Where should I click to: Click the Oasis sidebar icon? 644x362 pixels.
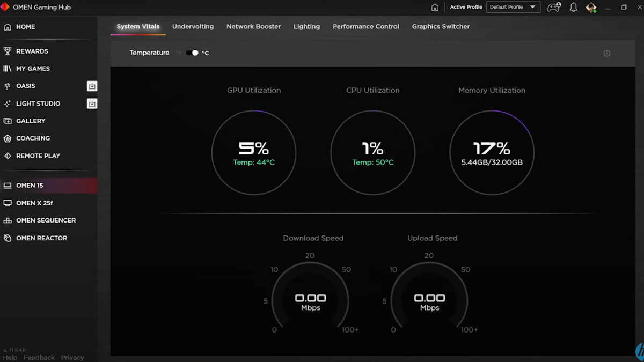click(x=8, y=86)
